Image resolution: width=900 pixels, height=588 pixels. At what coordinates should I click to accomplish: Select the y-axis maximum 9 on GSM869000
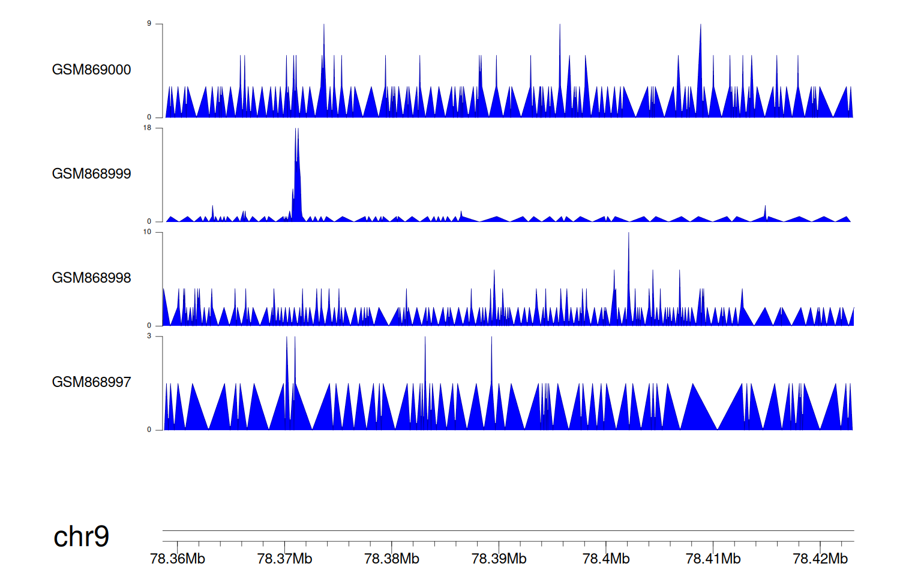[149, 24]
